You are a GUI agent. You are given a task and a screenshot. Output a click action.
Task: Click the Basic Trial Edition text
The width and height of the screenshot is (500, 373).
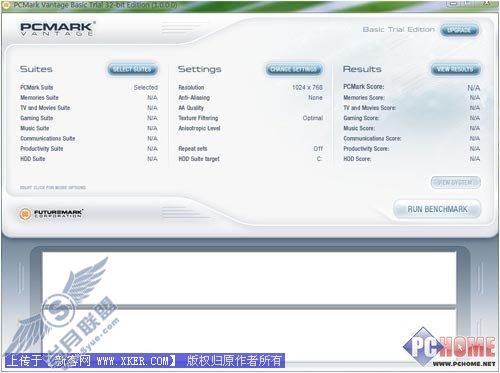(x=399, y=30)
